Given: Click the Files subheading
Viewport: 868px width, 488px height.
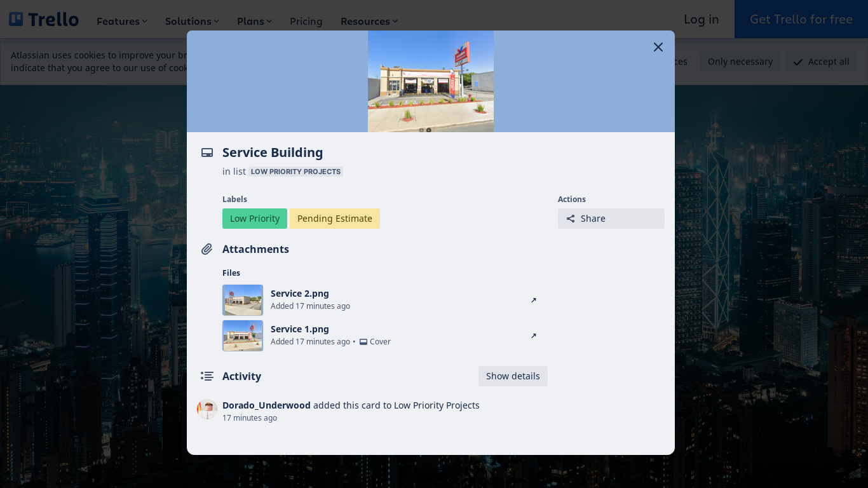Looking at the screenshot, I should pos(231,273).
